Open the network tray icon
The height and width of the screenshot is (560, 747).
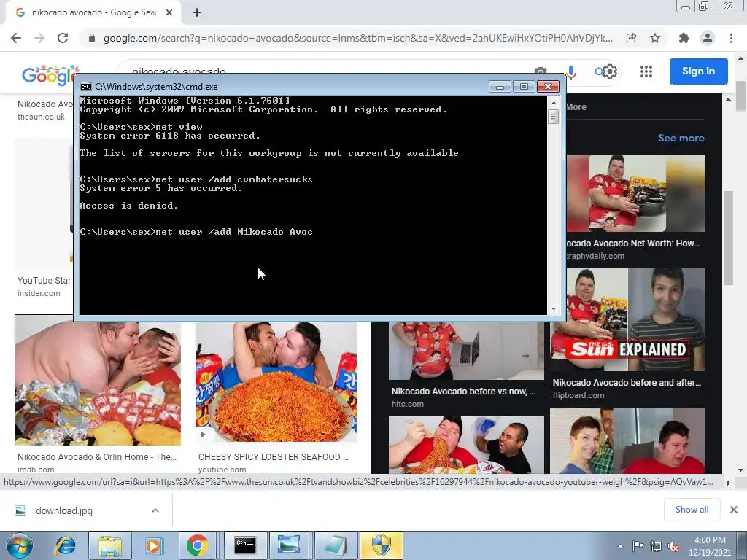[x=656, y=546]
